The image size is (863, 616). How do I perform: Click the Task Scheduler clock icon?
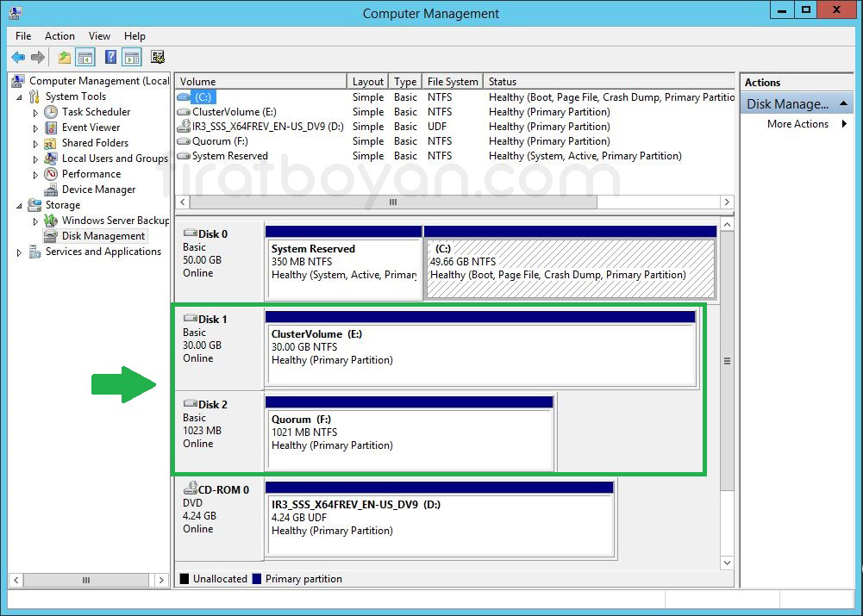tap(51, 112)
